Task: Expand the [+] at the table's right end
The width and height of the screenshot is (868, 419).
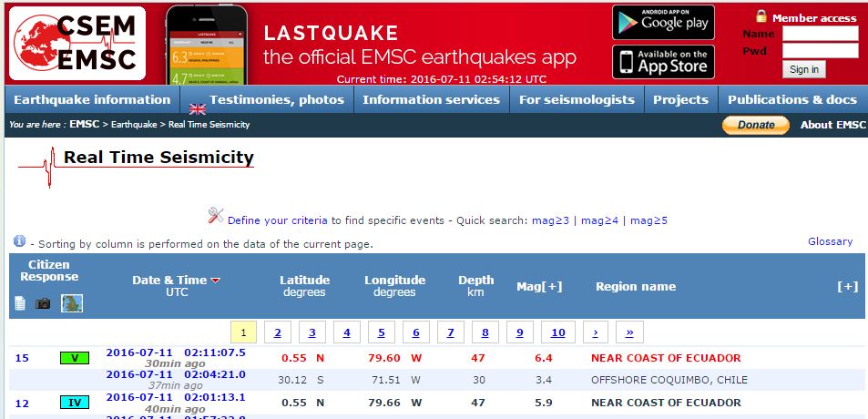Action: tap(847, 286)
